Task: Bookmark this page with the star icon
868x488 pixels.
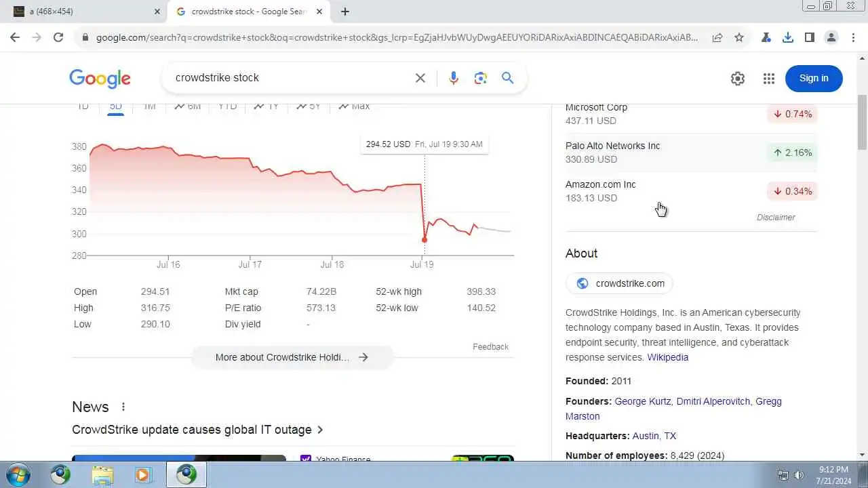Action: tap(739, 38)
